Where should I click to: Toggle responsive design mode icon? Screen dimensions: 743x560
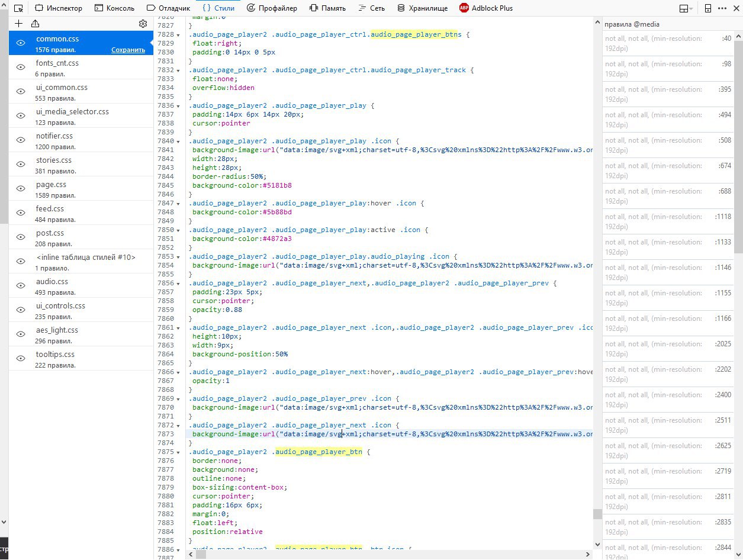pyautogui.click(x=707, y=8)
